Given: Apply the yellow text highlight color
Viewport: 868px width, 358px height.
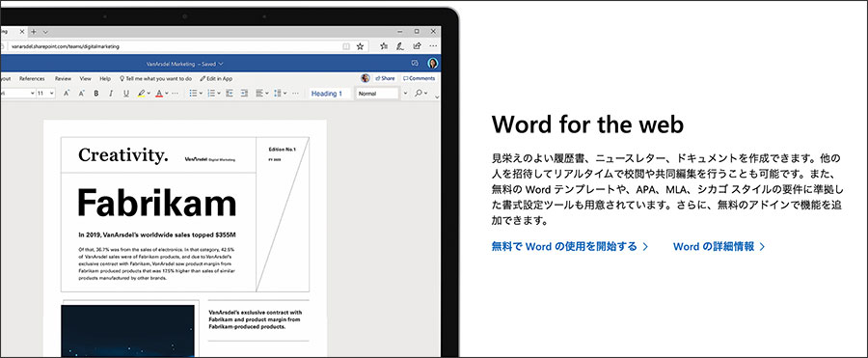Looking at the screenshot, I should [x=141, y=94].
